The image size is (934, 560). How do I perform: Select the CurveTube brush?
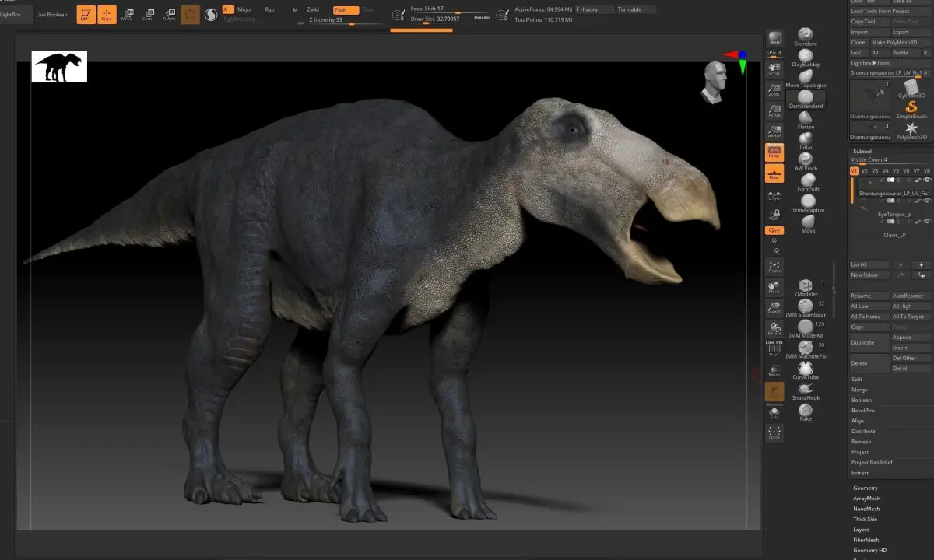806,371
